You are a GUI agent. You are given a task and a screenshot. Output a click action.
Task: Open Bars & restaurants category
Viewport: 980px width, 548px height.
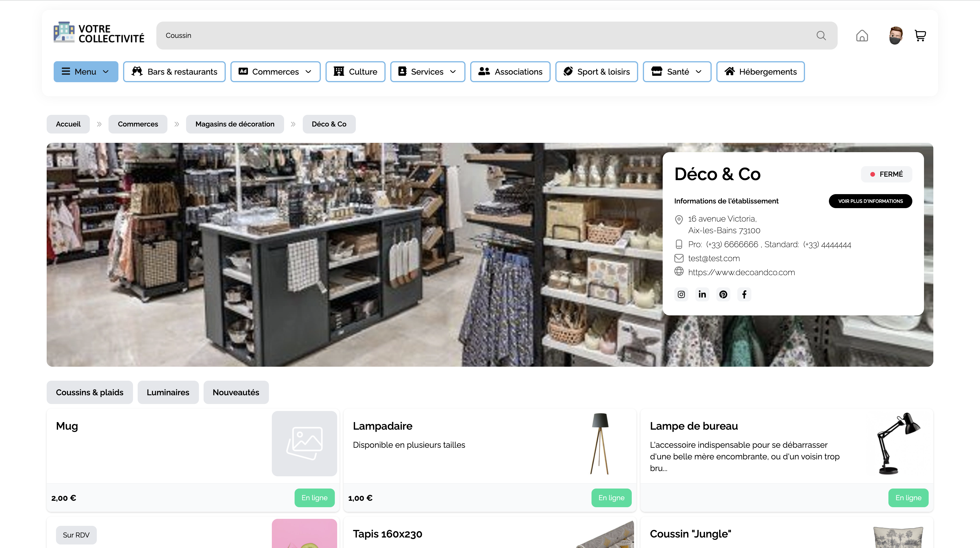(174, 71)
